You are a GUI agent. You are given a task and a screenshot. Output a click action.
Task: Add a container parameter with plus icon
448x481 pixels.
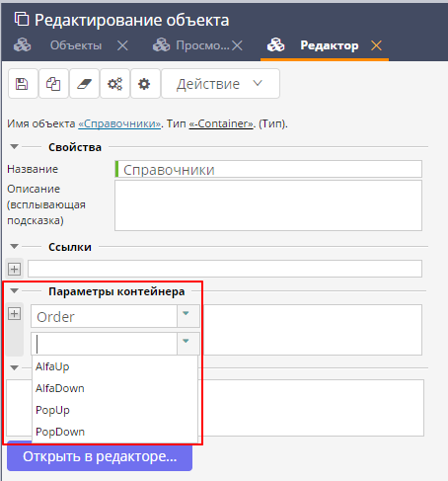pyautogui.click(x=14, y=313)
